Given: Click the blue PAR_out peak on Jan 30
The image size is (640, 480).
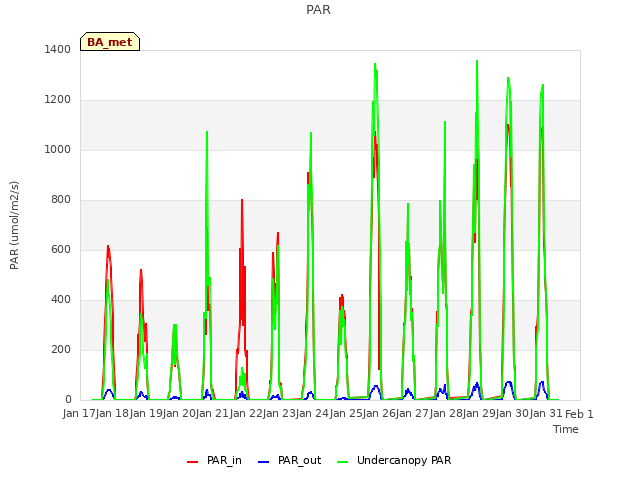Looking at the screenshot, I should pyautogui.click(x=509, y=382).
